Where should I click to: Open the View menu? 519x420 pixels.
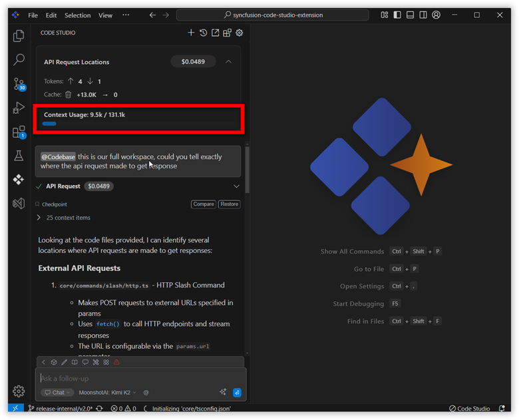(x=105, y=15)
